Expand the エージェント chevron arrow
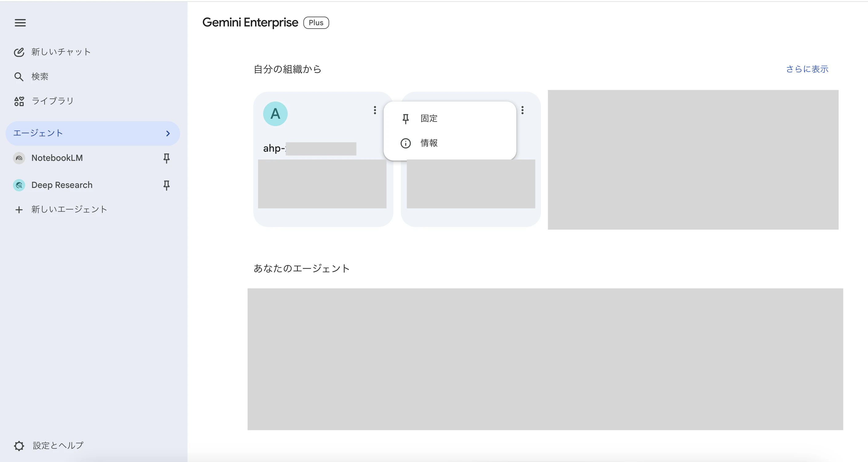The width and height of the screenshot is (868, 462). [x=168, y=133]
